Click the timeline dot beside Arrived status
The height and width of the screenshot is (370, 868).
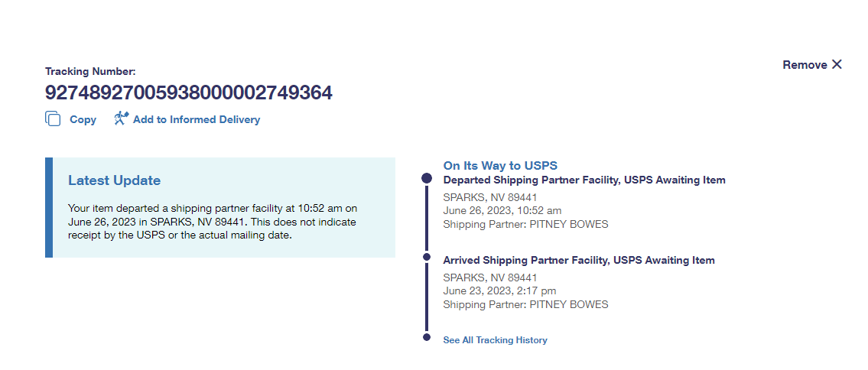[427, 258]
